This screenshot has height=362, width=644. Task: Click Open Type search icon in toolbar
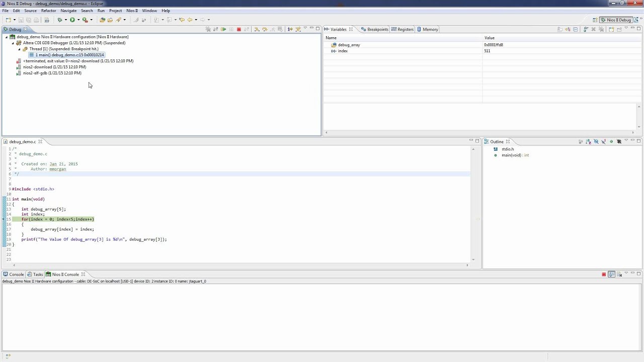[103, 20]
